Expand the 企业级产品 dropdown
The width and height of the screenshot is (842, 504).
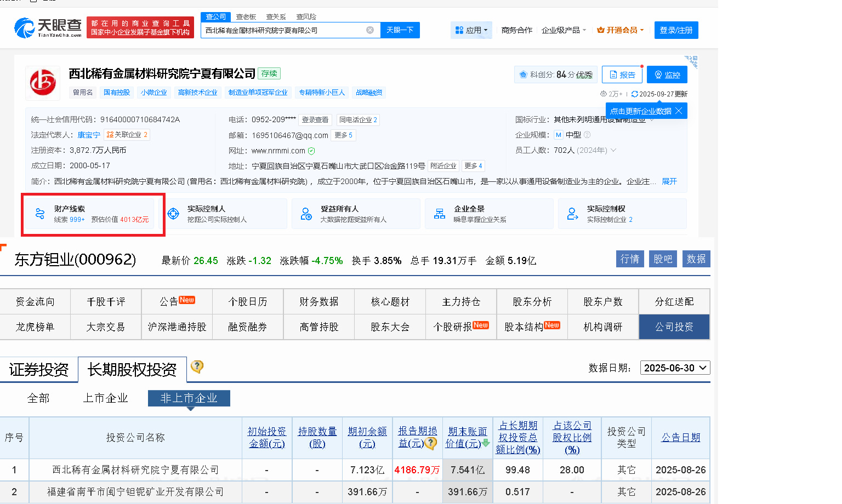click(x=564, y=30)
